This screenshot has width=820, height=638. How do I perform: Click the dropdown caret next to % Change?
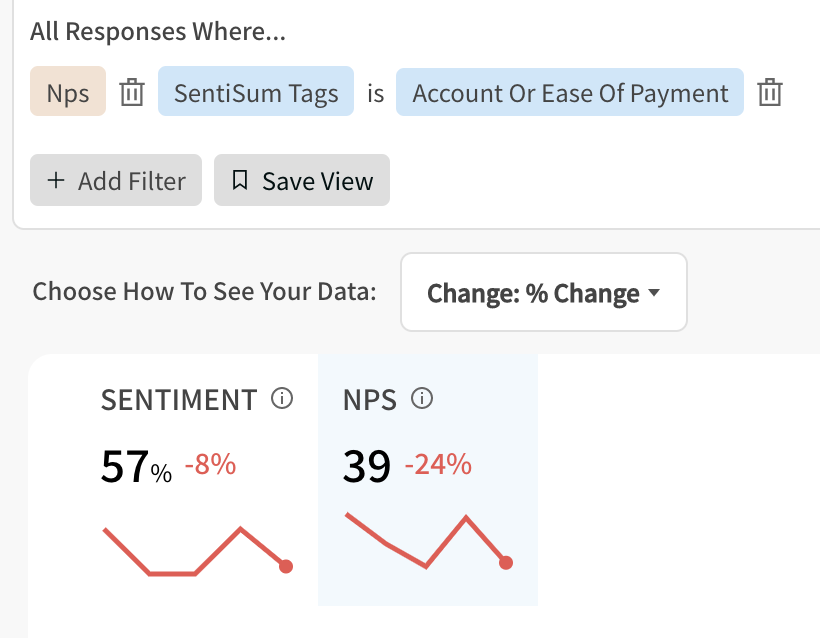tap(654, 292)
